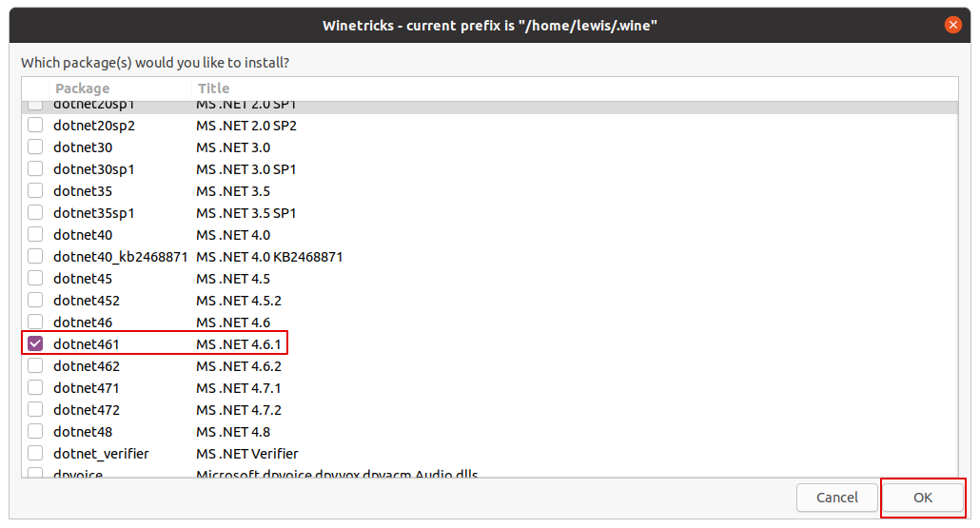Enable the dotnet35 checkbox
This screenshot has width=980, height=528.
pyautogui.click(x=35, y=190)
